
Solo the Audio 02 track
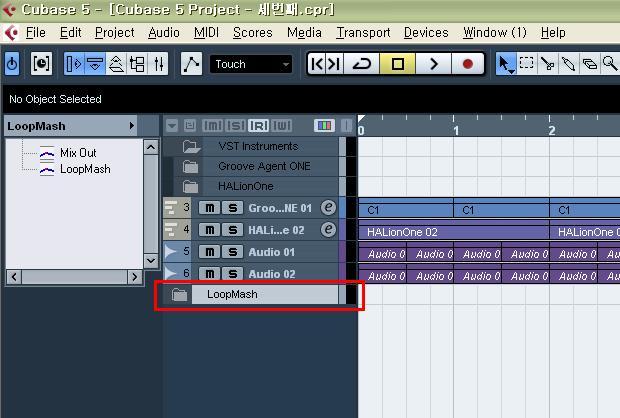tap(232, 274)
